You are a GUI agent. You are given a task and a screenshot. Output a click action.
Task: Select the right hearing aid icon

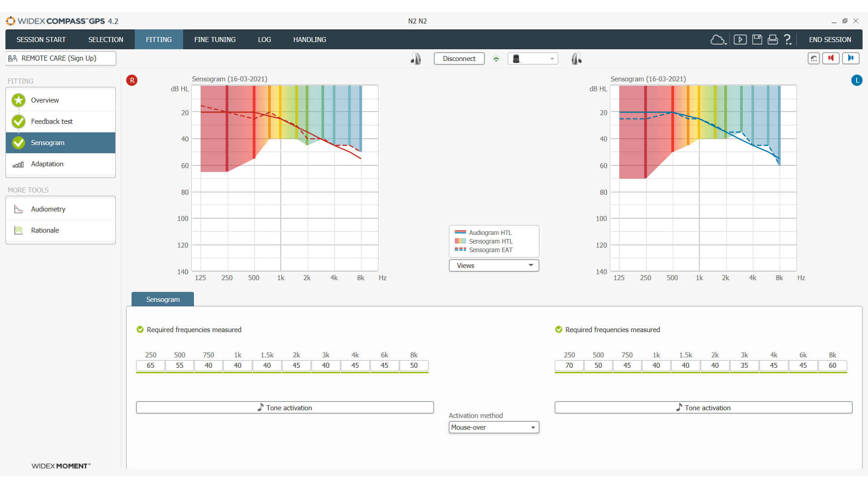[416, 58]
